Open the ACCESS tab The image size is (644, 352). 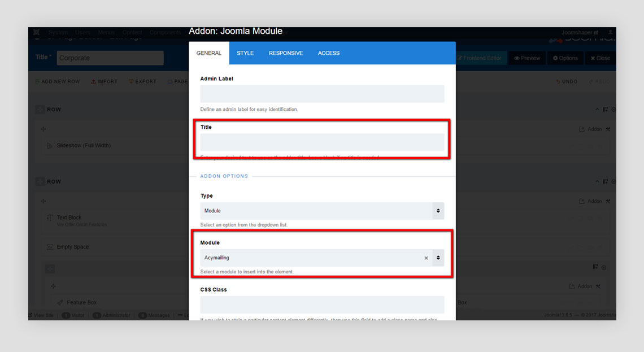pos(329,53)
